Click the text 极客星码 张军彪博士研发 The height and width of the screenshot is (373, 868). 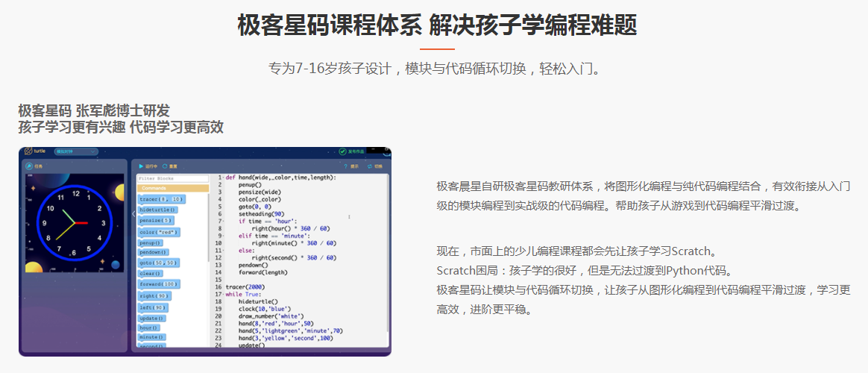94,110
